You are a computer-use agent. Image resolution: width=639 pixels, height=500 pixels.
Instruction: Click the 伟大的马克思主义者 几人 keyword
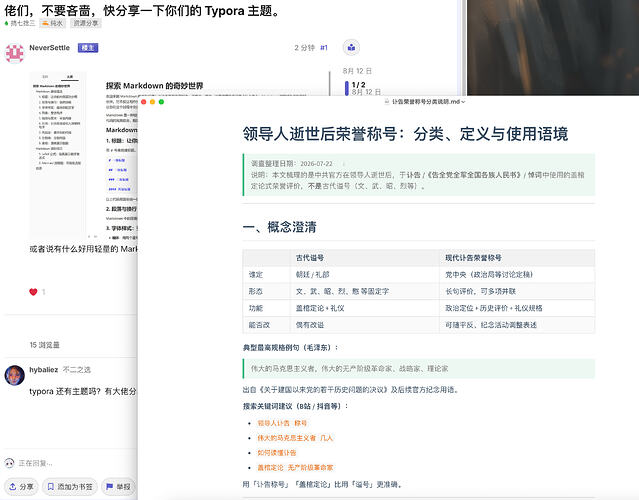tap(295, 438)
